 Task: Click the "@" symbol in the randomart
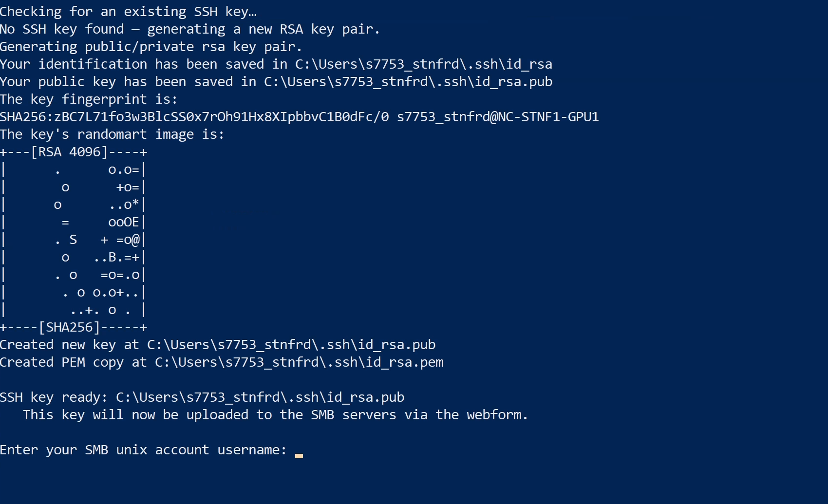(135, 240)
